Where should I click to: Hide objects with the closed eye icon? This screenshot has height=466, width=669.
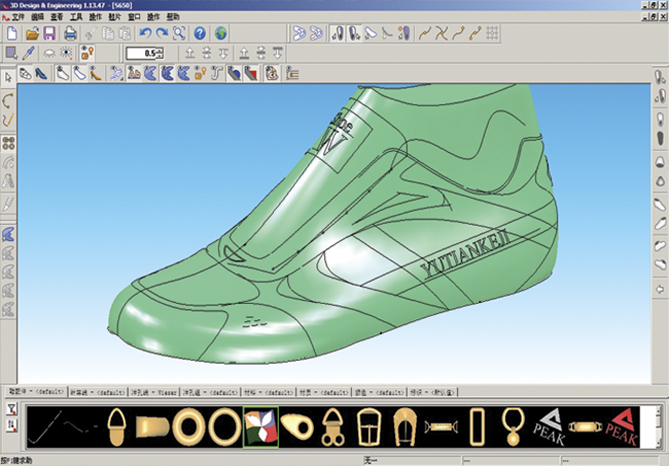pos(49,53)
